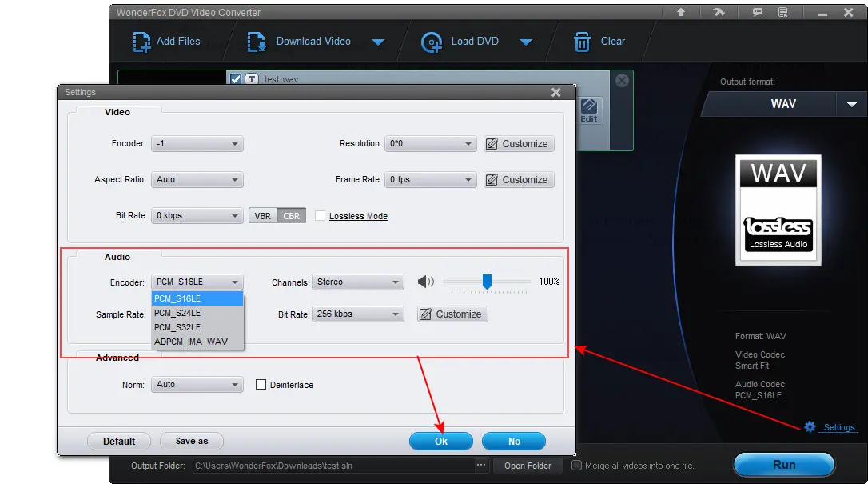Open the feedback chat bubble icon
This screenshot has height=484, width=868.
tap(757, 12)
